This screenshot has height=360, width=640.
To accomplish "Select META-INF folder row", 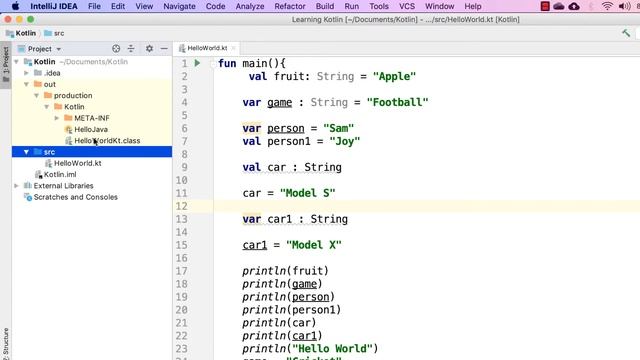I will [92, 118].
